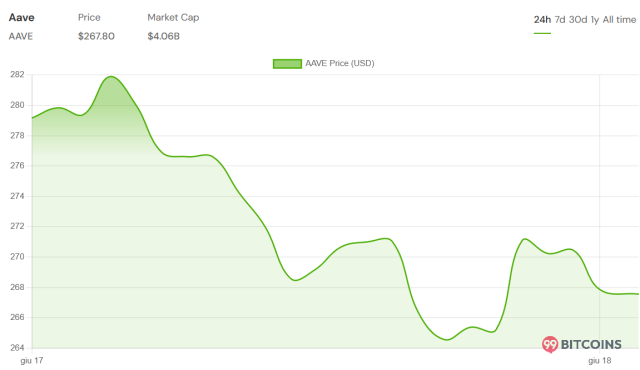Screen dimensions: 640x370
Task: Show the 30d price range tab
Action: tap(578, 20)
